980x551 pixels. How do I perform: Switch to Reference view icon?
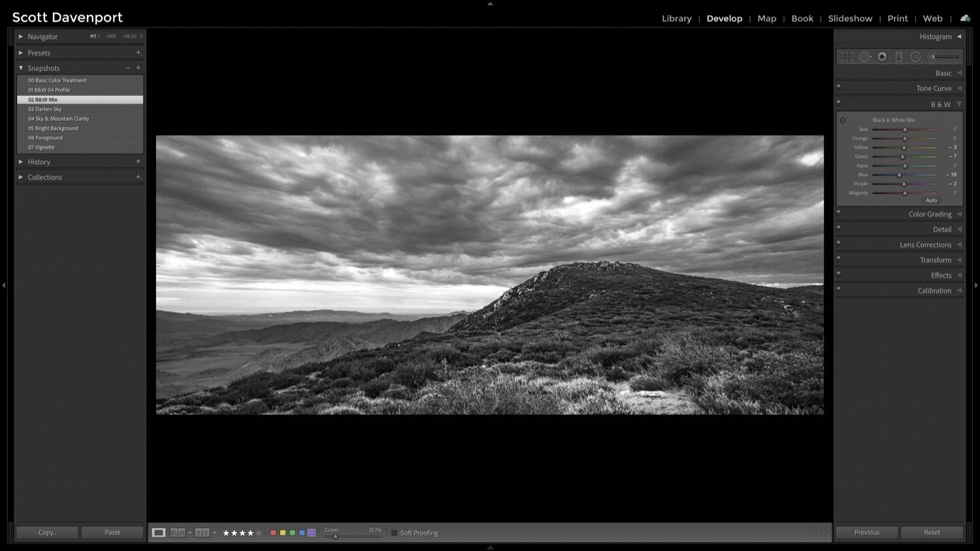pyautogui.click(x=178, y=533)
